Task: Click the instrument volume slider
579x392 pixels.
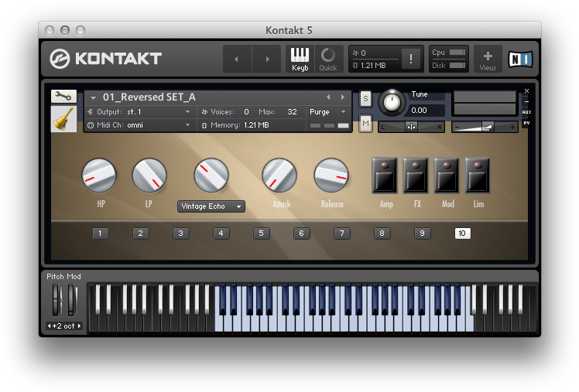Action: click(485, 128)
